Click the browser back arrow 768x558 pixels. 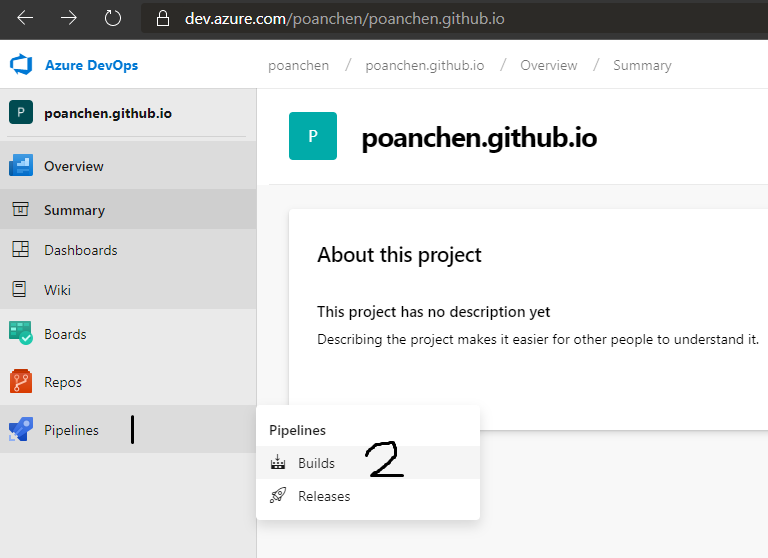(x=25, y=19)
